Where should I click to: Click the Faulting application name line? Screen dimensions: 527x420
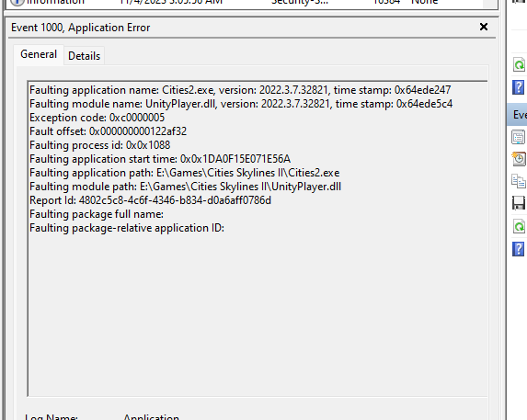(x=240, y=90)
